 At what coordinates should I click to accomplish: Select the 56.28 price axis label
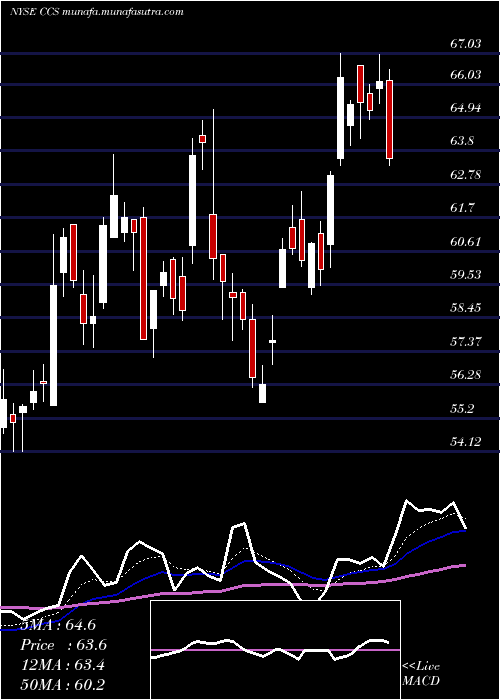point(466,375)
